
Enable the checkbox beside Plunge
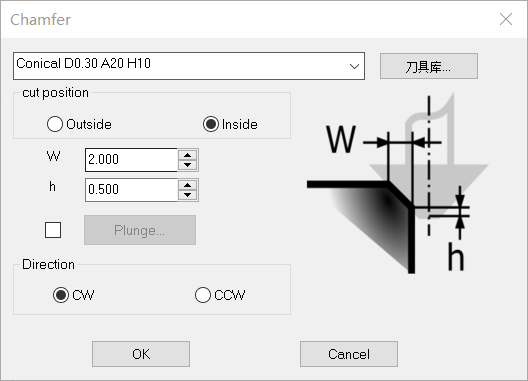coord(53,230)
